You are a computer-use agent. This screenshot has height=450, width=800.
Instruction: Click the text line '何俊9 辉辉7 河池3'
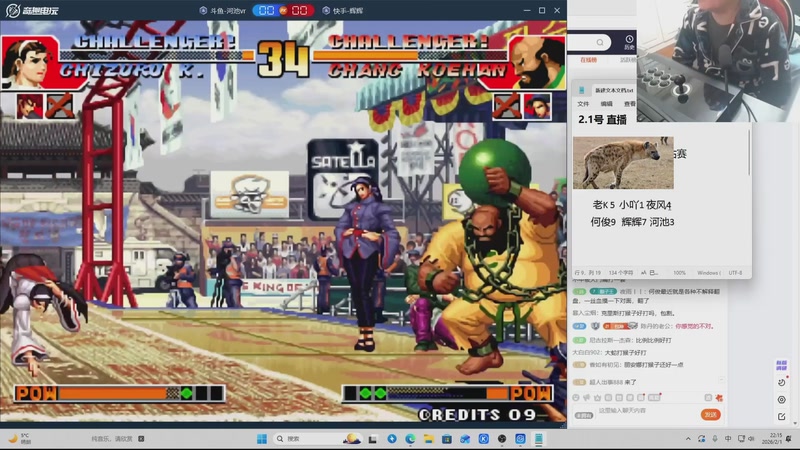coord(632,221)
